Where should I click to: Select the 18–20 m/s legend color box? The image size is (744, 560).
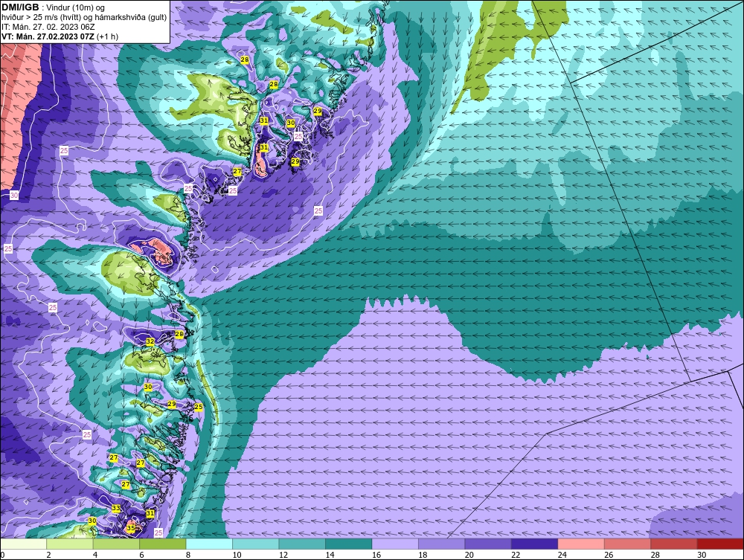click(442, 544)
